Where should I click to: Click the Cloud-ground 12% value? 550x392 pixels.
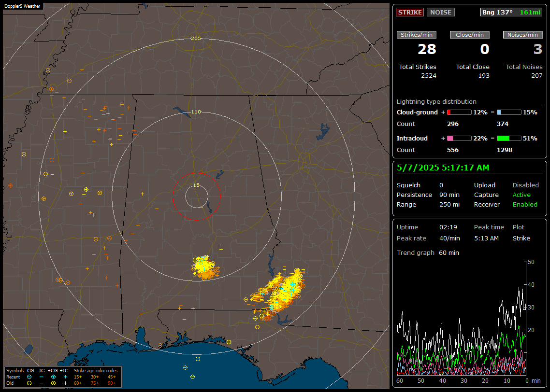point(480,112)
